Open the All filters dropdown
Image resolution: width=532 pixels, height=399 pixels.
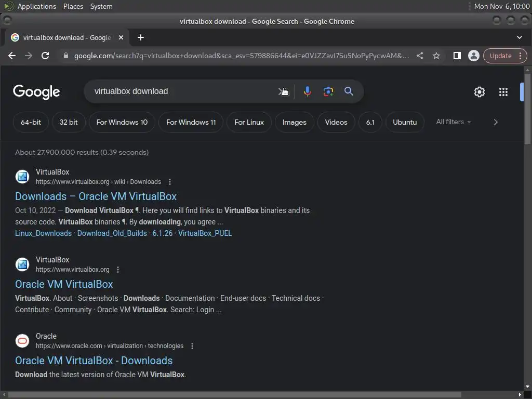click(x=453, y=122)
